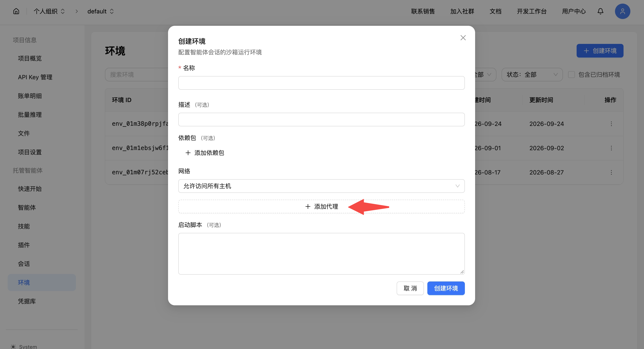
Task: Open the user avatar menu
Action: pyautogui.click(x=622, y=11)
